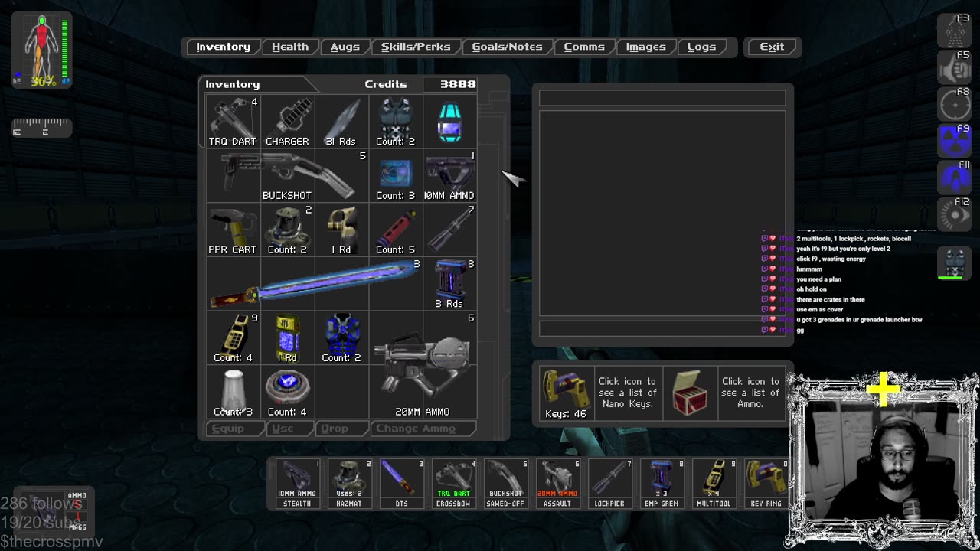Select belt slot 4 CROSSBOW
The height and width of the screenshot is (551, 980).
tap(453, 484)
